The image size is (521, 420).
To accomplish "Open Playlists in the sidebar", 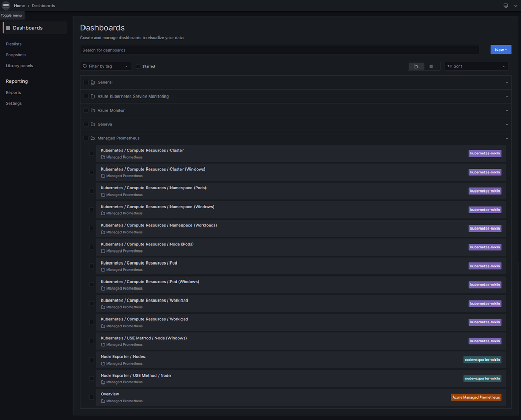I will (x=14, y=44).
